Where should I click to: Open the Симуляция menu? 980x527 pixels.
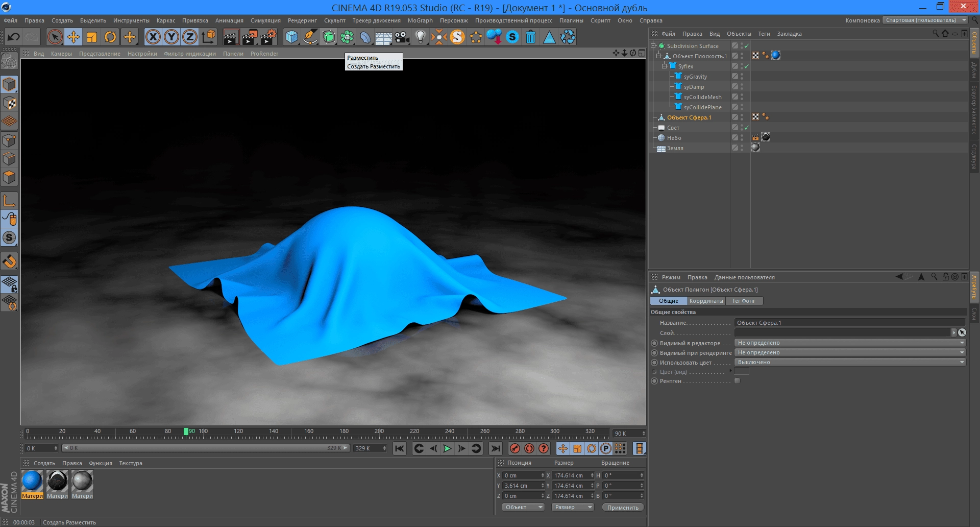(x=265, y=20)
